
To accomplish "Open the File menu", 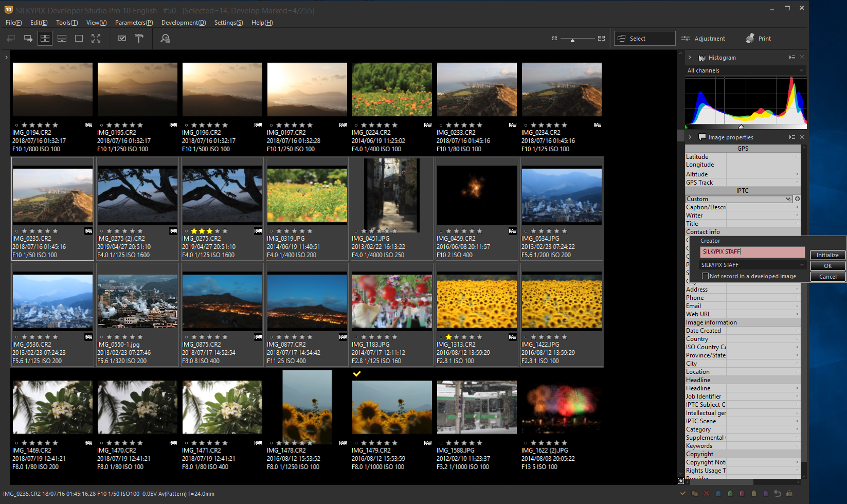I will click(14, 23).
